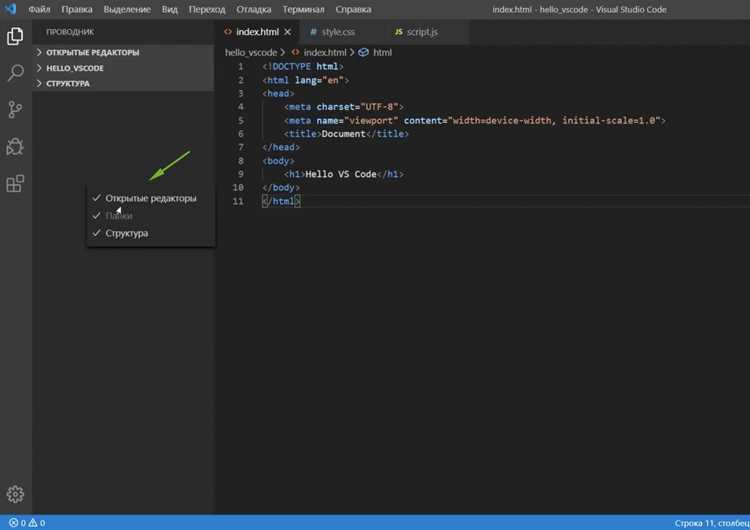This screenshot has height=530, width=750.
Task: Click the VS Code logo icon
Action: pos(11,9)
